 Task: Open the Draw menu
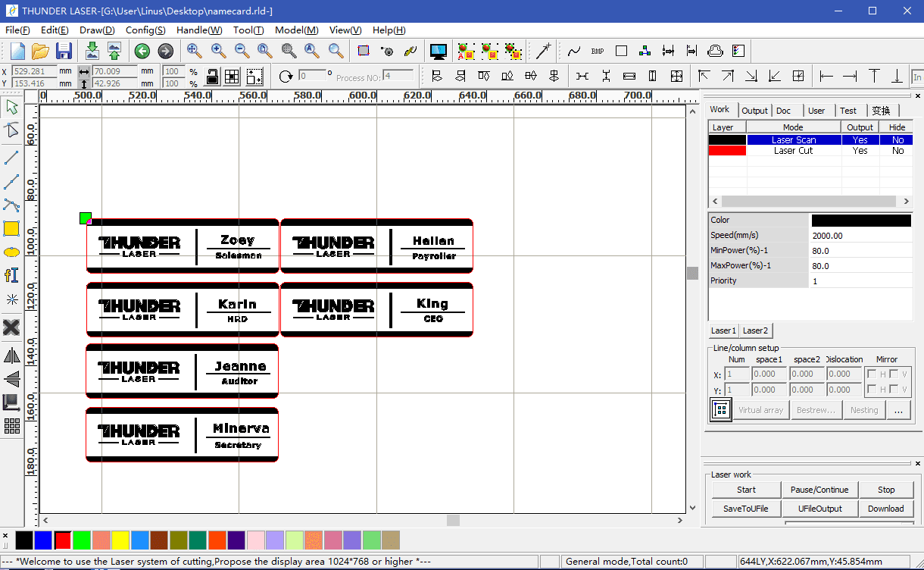(97, 30)
